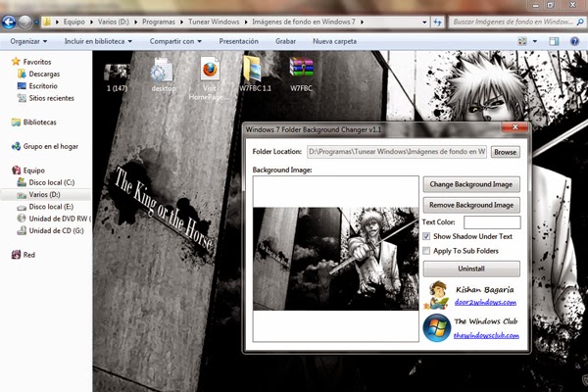
Task: Click Grabar in the Explorer toolbar
Action: tap(285, 41)
